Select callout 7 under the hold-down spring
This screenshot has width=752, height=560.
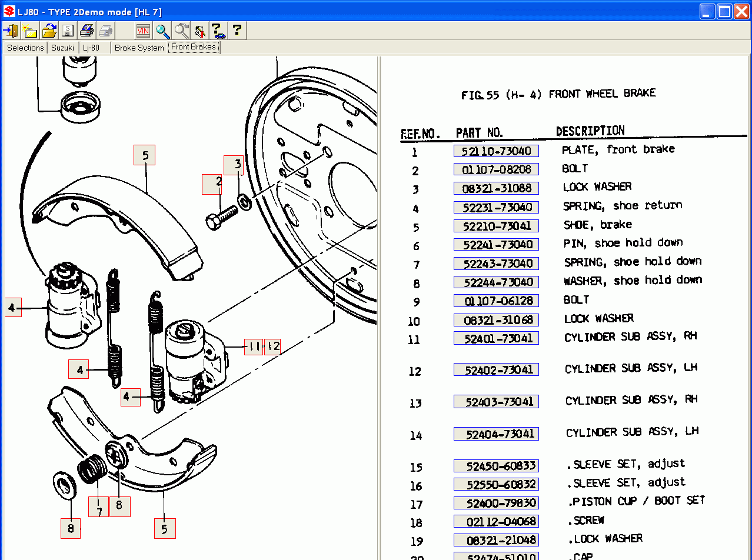coord(98,507)
